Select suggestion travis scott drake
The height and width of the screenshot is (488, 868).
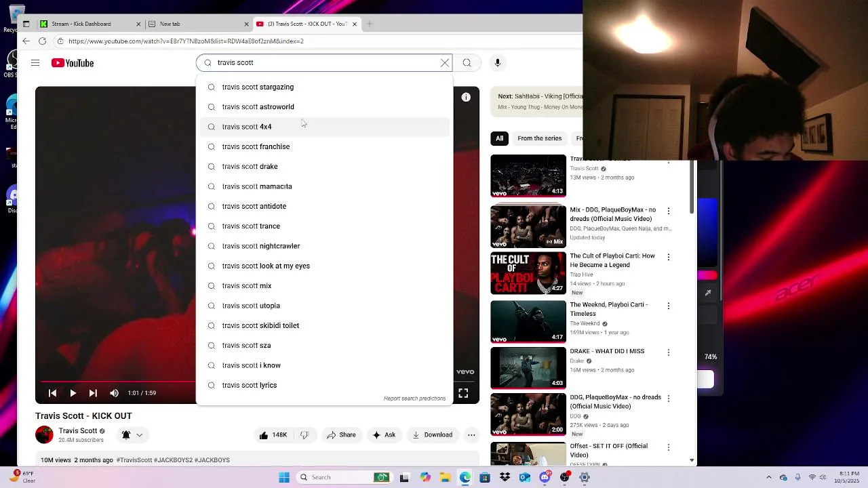coord(325,166)
